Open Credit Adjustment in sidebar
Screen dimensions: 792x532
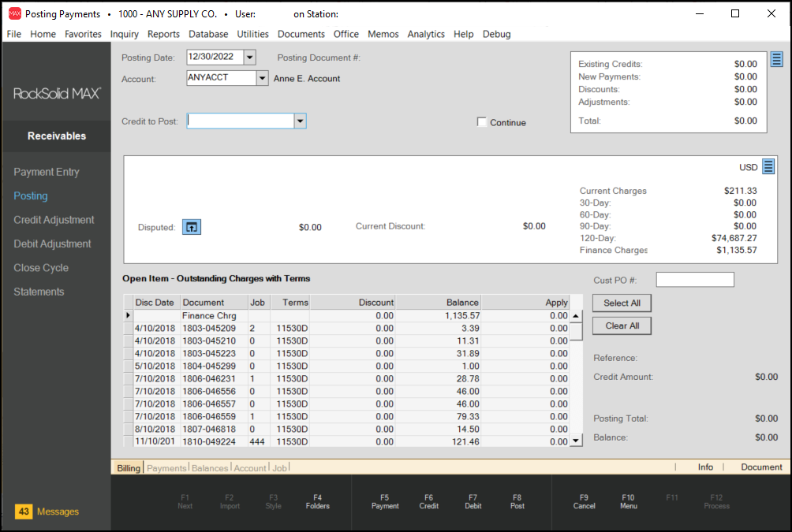(54, 220)
